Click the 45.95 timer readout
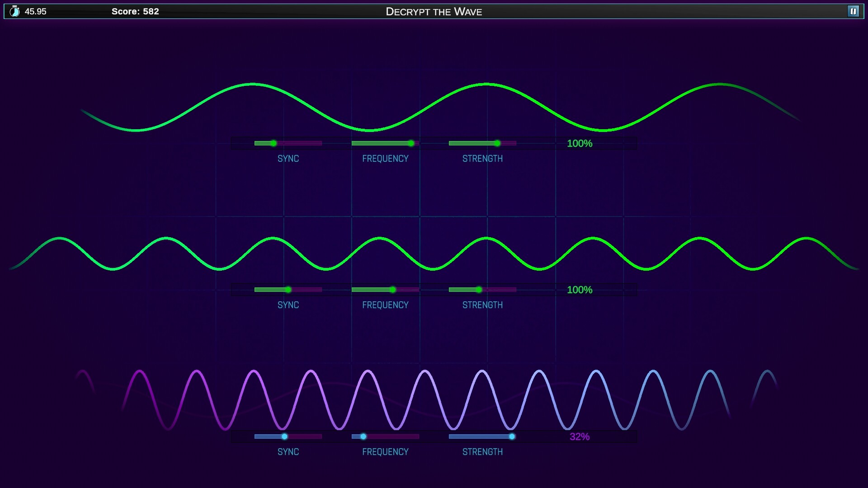This screenshot has height=488, width=868. point(35,12)
